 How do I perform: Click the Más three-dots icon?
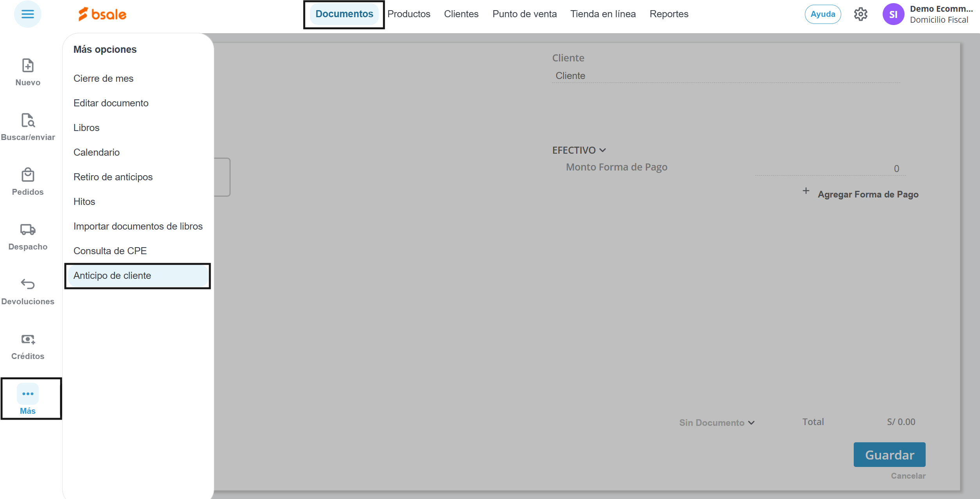pos(28,394)
